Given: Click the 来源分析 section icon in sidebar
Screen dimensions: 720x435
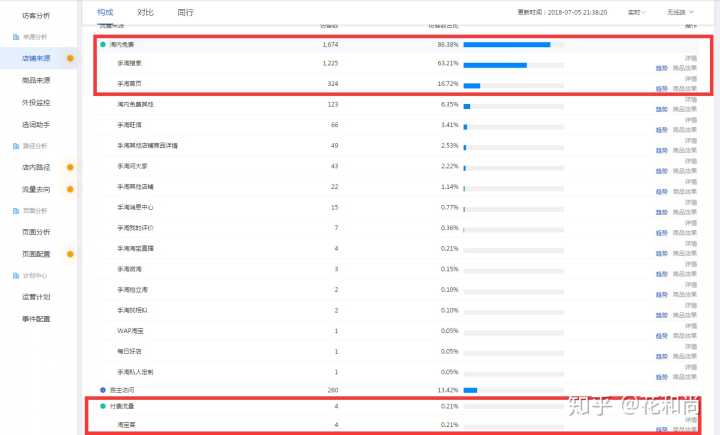Looking at the screenshot, I should 15,37.
